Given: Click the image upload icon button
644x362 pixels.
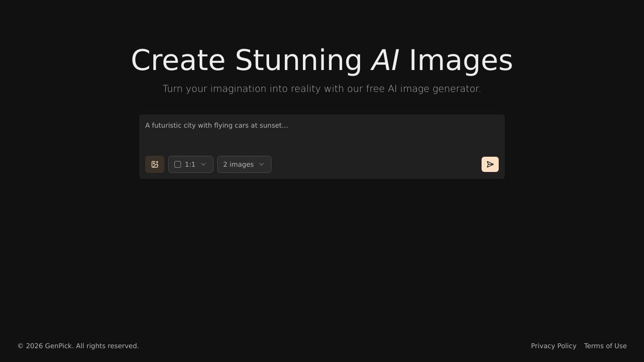Looking at the screenshot, I should (x=155, y=164).
